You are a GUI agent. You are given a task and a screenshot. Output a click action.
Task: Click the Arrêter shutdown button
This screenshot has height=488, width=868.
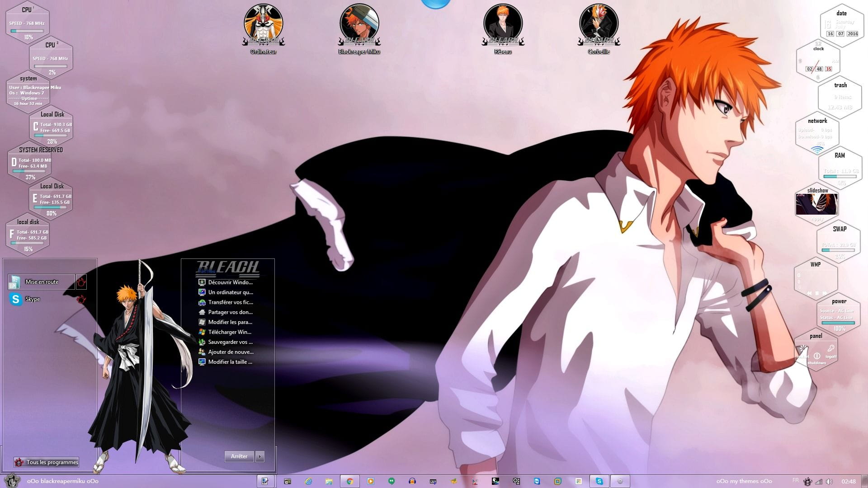[x=239, y=456]
